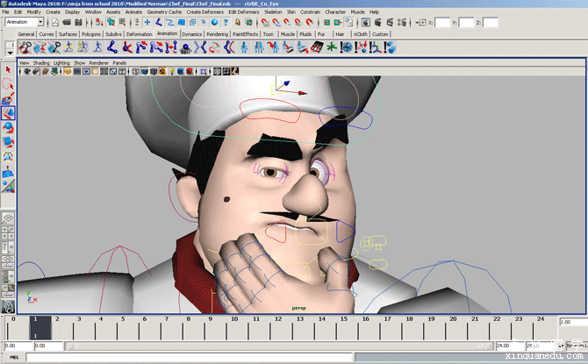Open the Skeleton menu

(x=273, y=12)
